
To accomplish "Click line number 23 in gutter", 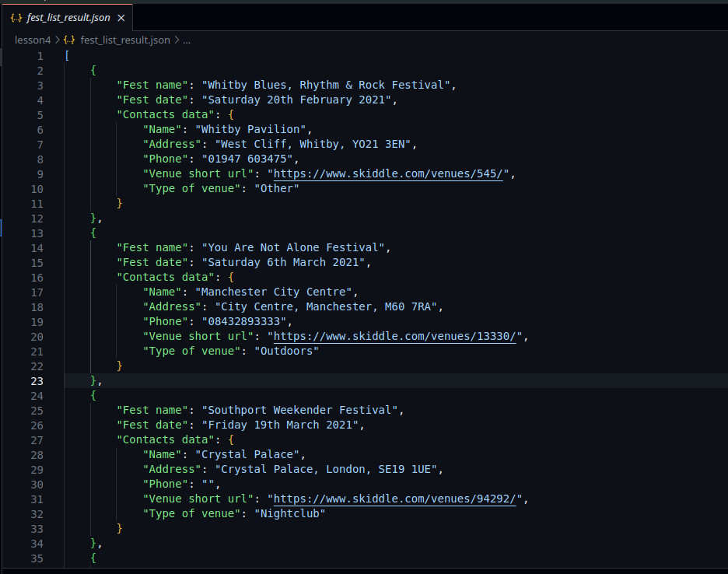I will 37,381.
